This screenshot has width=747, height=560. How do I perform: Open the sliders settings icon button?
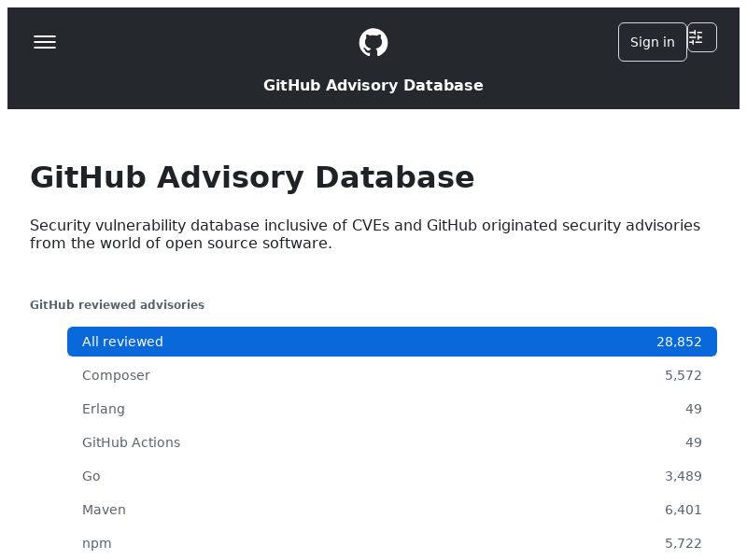coord(701,37)
